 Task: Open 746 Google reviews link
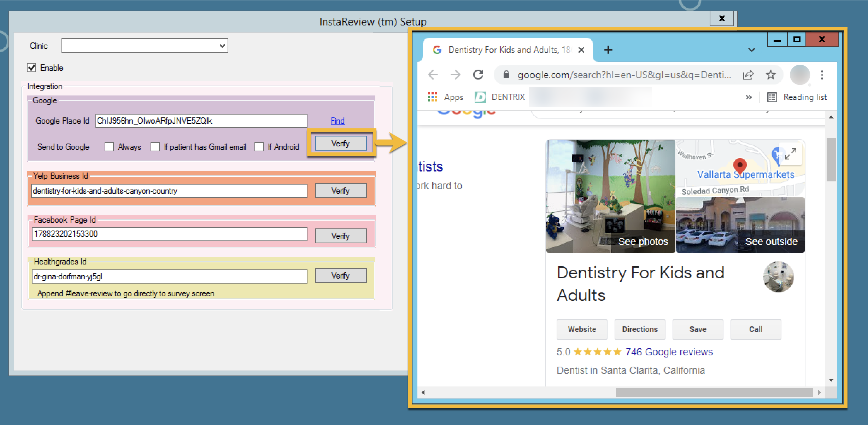(669, 352)
